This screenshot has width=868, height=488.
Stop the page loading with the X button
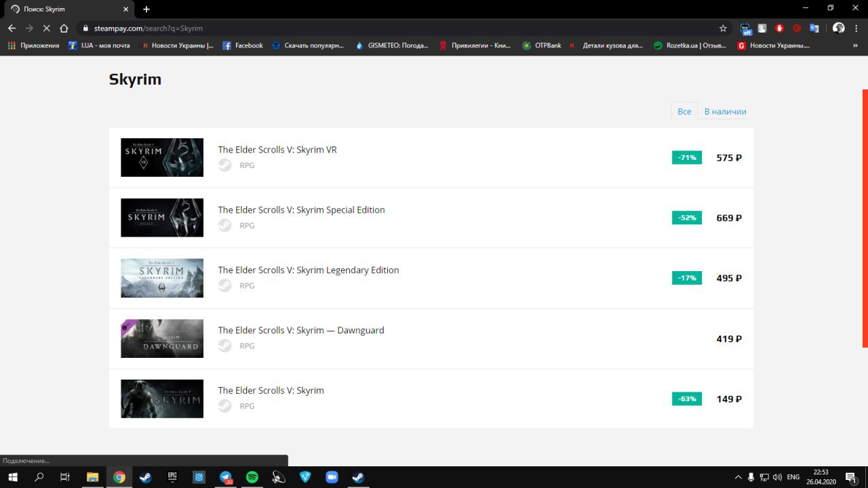(x=46, y=28)
